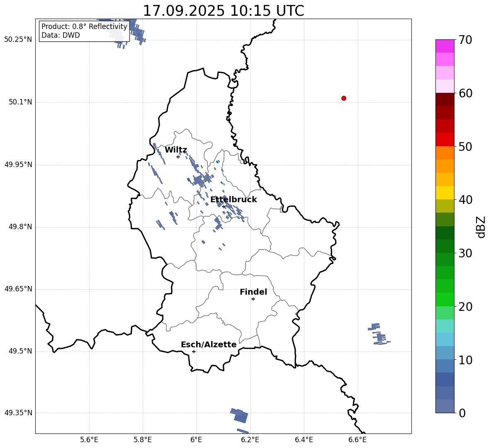Click the orange colorbar swatch below 50
The width and height of the screenshot is (491, 448).
[x=445, y=153]
